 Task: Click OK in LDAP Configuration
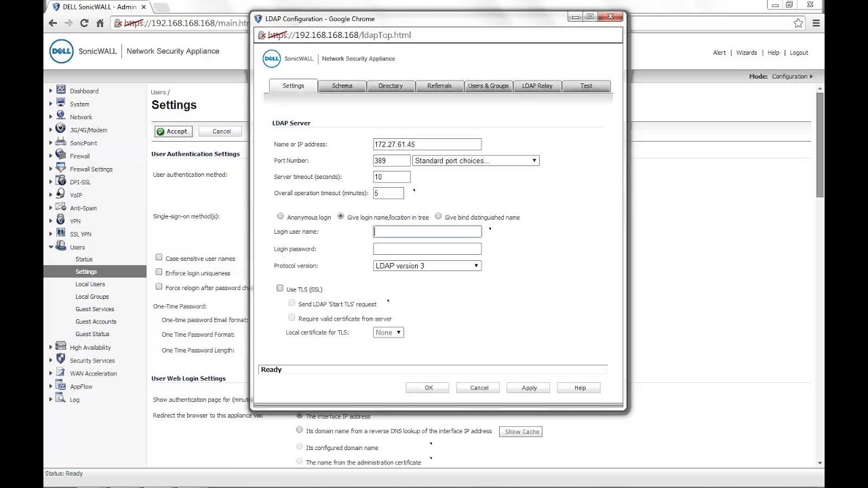pyautogui.click(x=429, y=388)
